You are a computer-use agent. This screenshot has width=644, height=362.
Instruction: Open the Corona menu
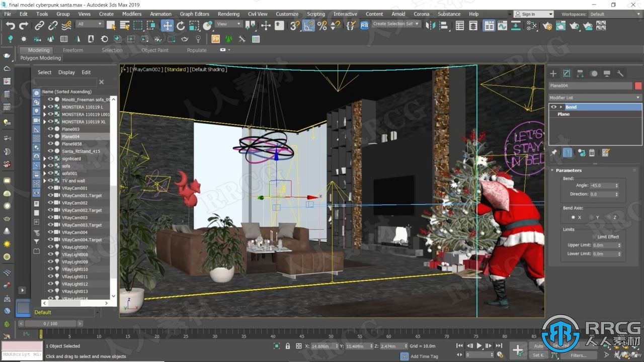pos(422,14)
